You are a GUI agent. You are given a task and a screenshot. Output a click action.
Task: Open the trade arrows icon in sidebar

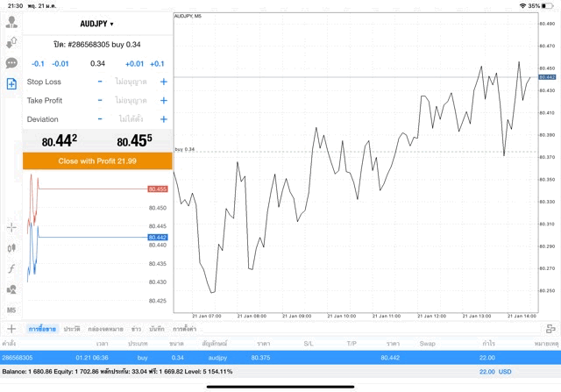point(11,43)
